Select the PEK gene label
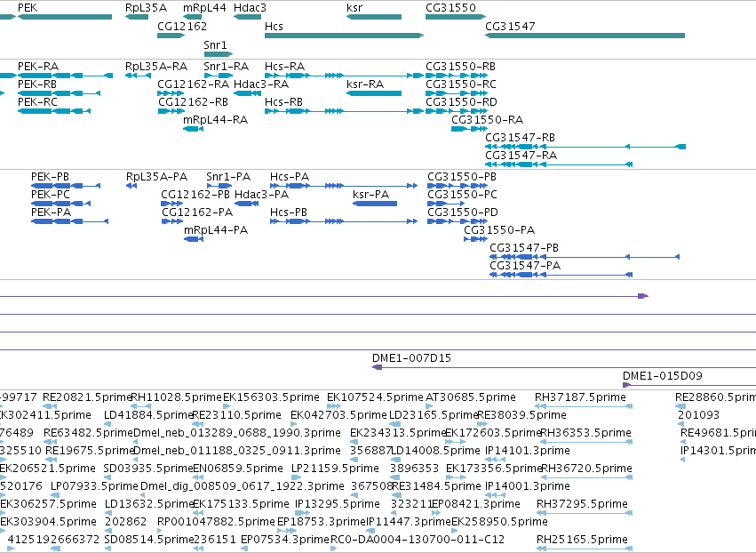The width and height of the screenshot is (756, 553). [x=28, y=8]
